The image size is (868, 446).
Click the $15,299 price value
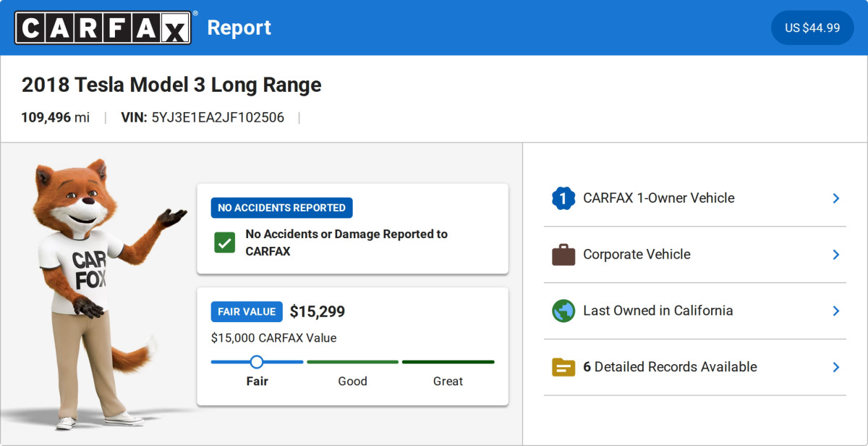(x=318, y=312)
